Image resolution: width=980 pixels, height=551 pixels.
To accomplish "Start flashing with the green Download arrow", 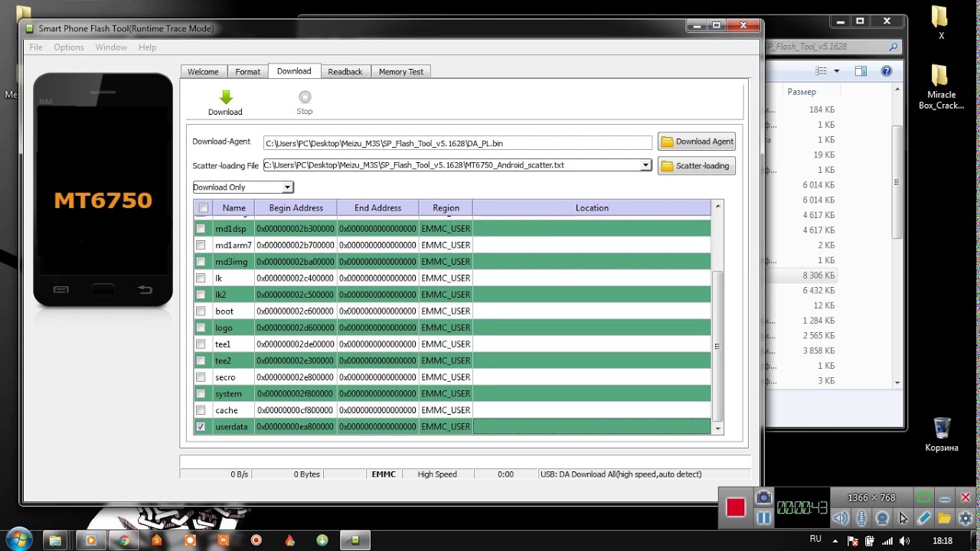I will pyautogui.click(x=225, y=103).
